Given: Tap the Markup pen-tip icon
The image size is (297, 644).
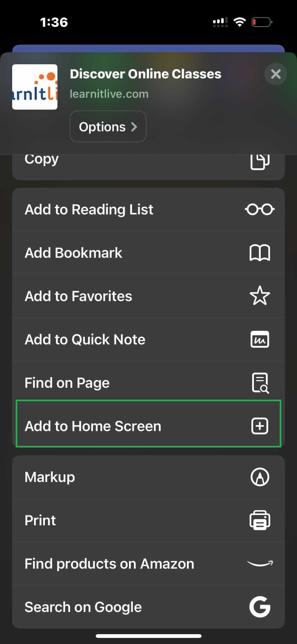Looking at the screenshot, I should click(260, 477).
